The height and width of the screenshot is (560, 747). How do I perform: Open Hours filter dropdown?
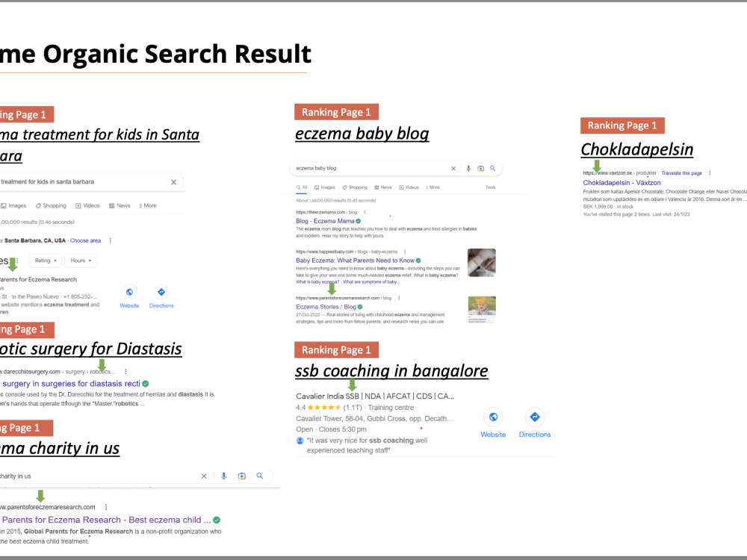click(81, 261)
